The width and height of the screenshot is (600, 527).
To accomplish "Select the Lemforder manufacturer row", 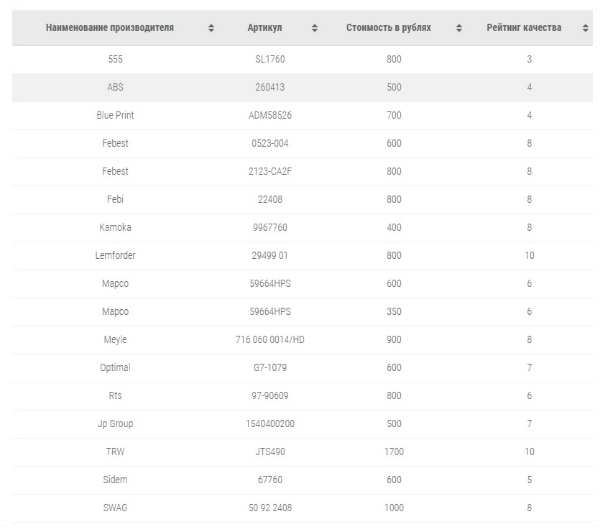I will click(x=302, y=255).
